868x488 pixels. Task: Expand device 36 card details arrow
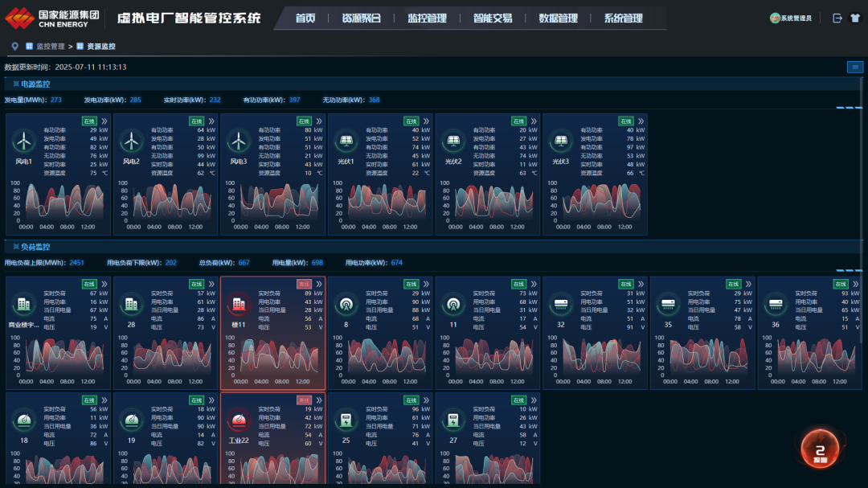pyautogui.click(x=855, y=285)
